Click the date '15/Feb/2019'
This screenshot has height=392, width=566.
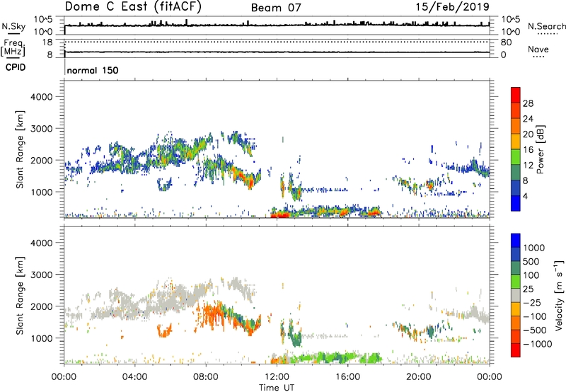[x=453, y=7]
